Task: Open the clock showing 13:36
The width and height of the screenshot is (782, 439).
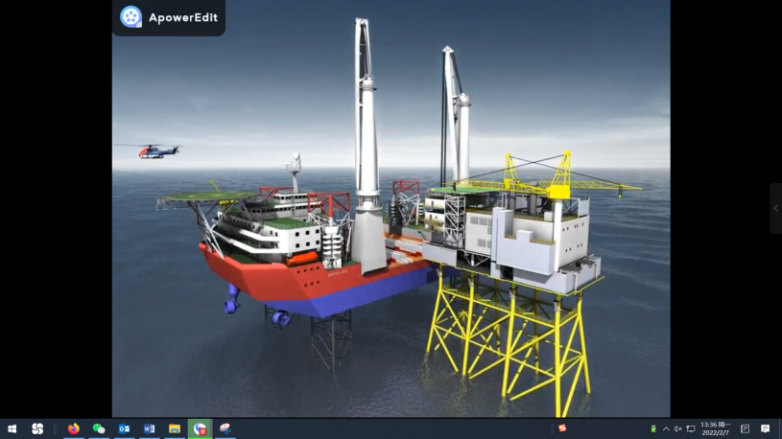Action: pyautogui.click(x=715, y=429)
